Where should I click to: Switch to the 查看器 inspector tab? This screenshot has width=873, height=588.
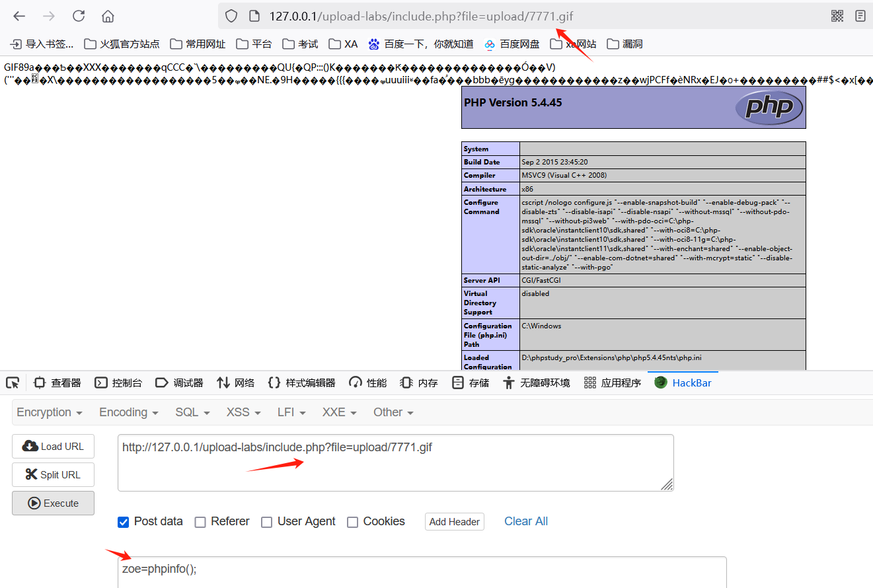coord(57,383)
